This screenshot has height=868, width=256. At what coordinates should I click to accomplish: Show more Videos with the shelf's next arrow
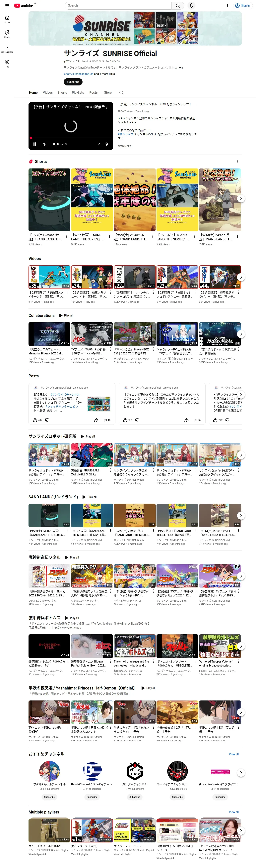pos(241,277)
